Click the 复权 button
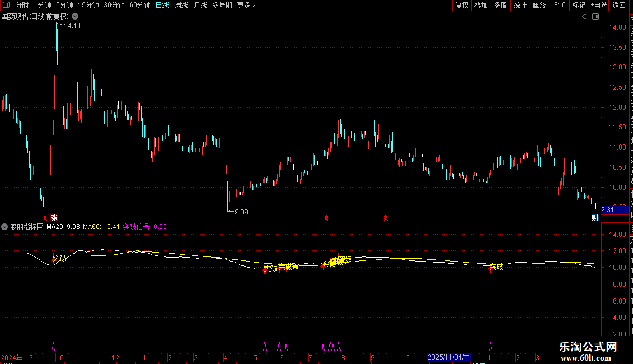This screenshot has height=364, width=633. (x=462, y=5)
